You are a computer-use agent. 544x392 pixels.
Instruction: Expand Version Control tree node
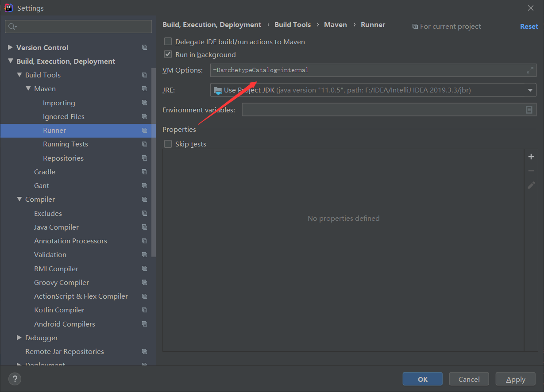click(x=10, y=47)
